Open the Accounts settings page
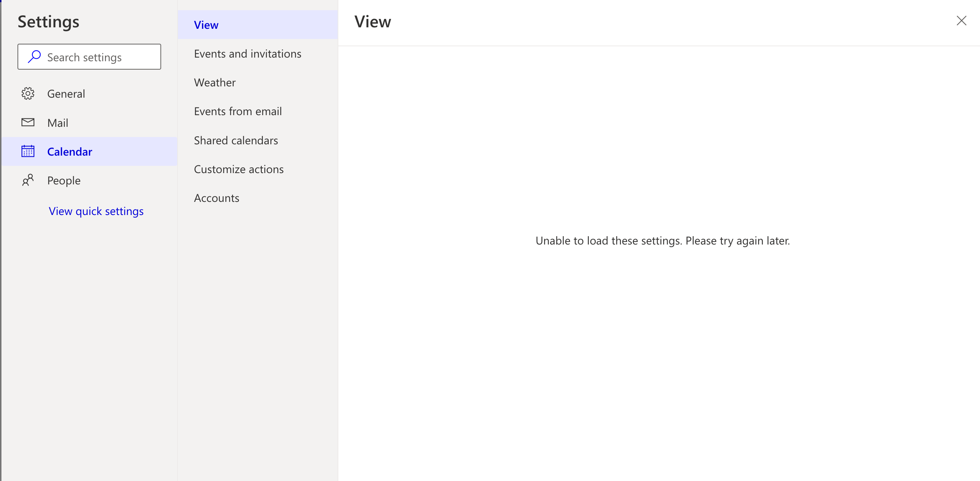This screenshot has height=481, width=980. [x=217, y=198]
